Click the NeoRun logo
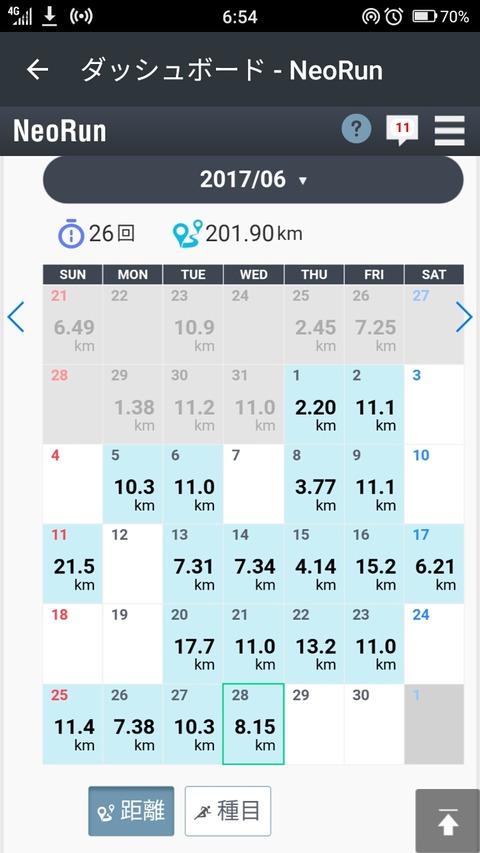 60,131
